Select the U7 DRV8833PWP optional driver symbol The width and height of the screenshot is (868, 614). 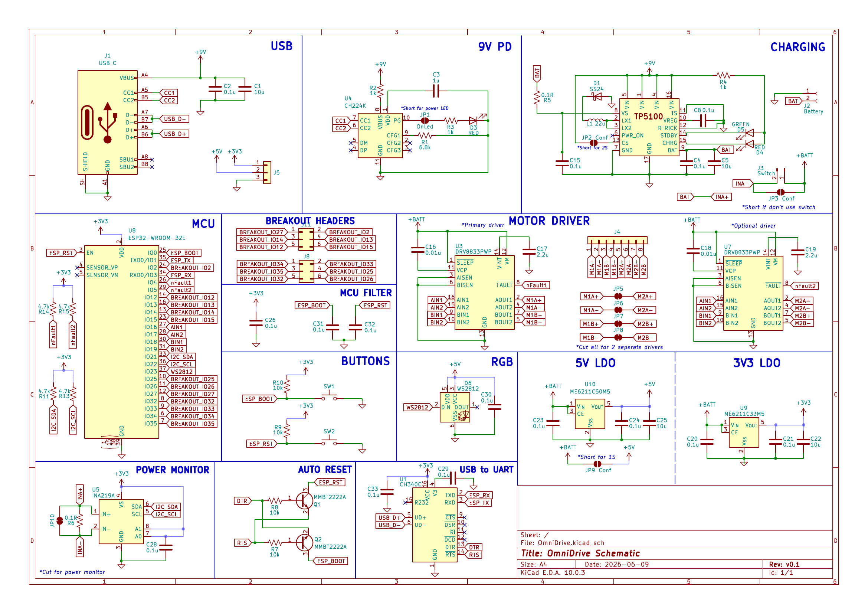753,293
